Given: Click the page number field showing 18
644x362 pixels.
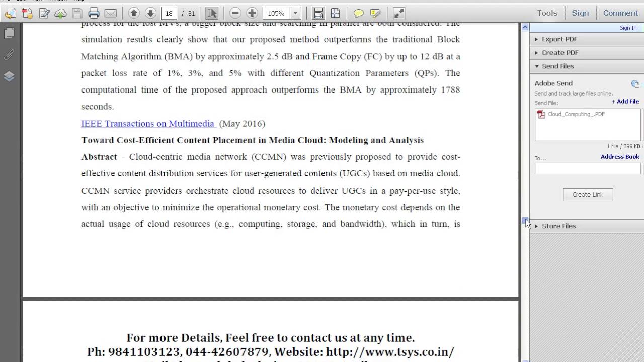Looking at the screenshot, I should 169,13.
